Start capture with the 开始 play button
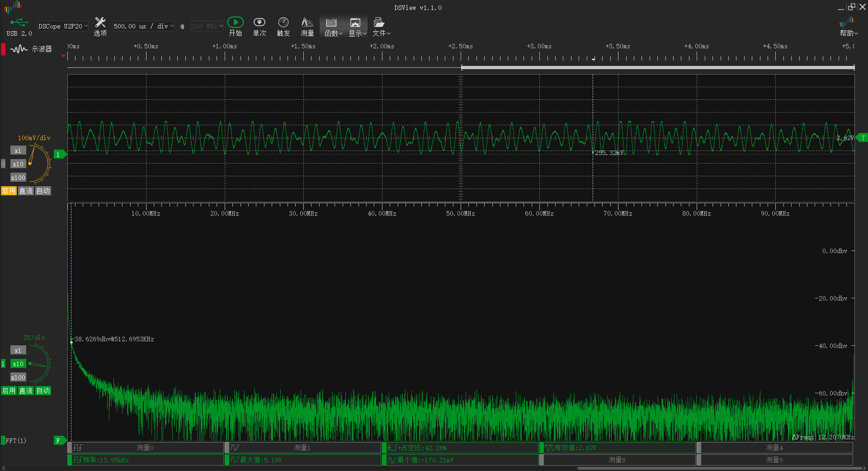The width and height of the screenshot is (868, 471). (235, 26)
